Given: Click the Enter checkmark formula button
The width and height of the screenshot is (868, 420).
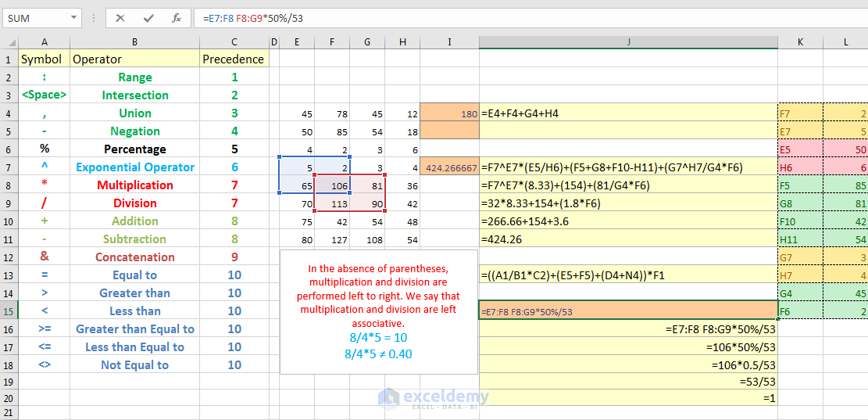Looking at the screenshot, I should [x=148, y=18].
